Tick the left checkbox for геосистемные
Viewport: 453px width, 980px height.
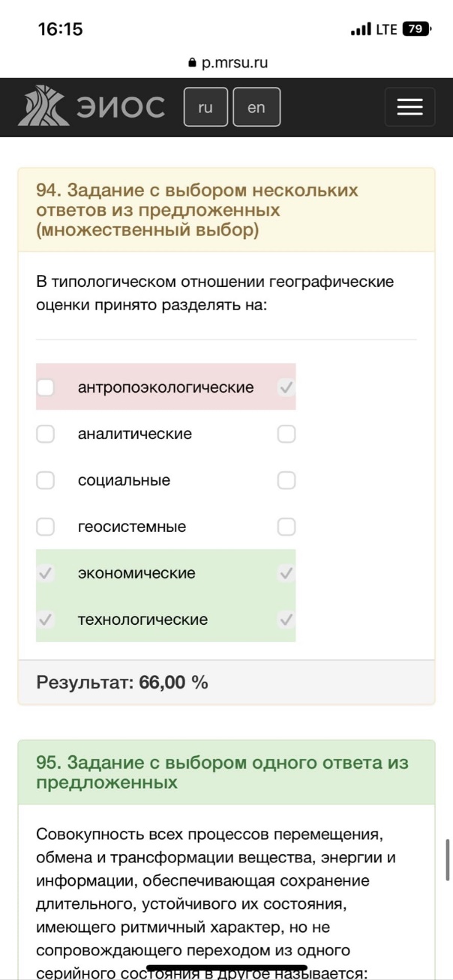point(46,527)
